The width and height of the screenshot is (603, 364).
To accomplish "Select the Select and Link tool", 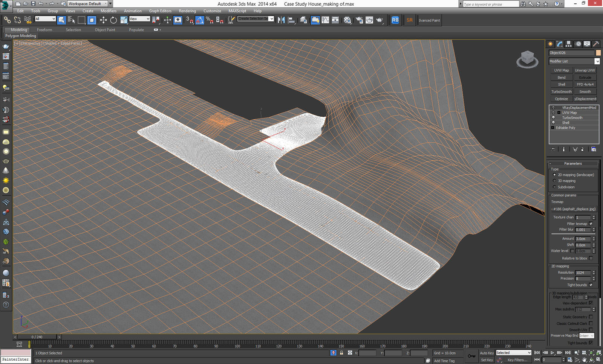I will pyautogui.click(x=7, y=20).
